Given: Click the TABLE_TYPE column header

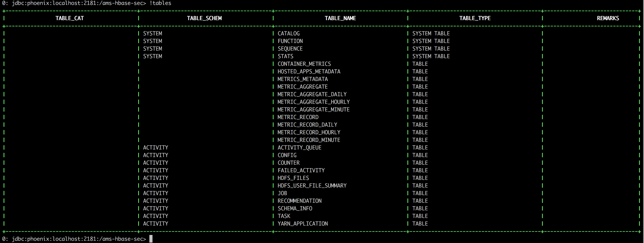Looking at the screenshot, I should coord(475,18).
